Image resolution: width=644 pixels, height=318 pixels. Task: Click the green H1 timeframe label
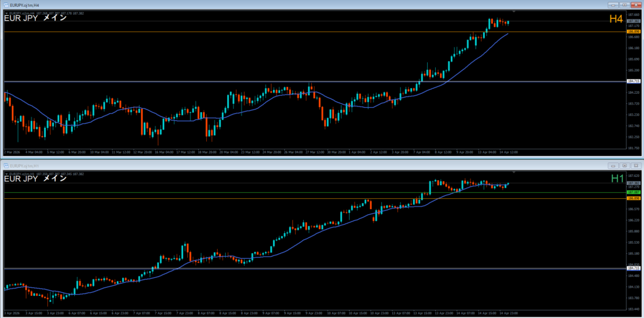coord(617,179)
